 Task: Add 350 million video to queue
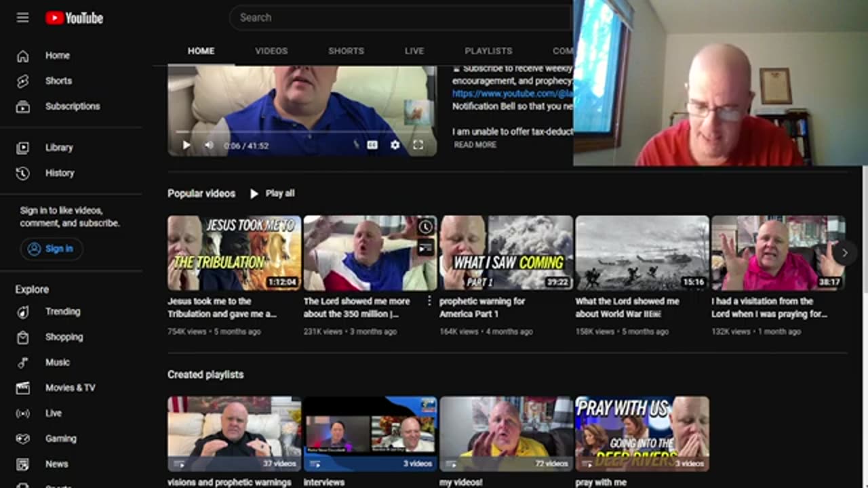click(x=425, y=248)
